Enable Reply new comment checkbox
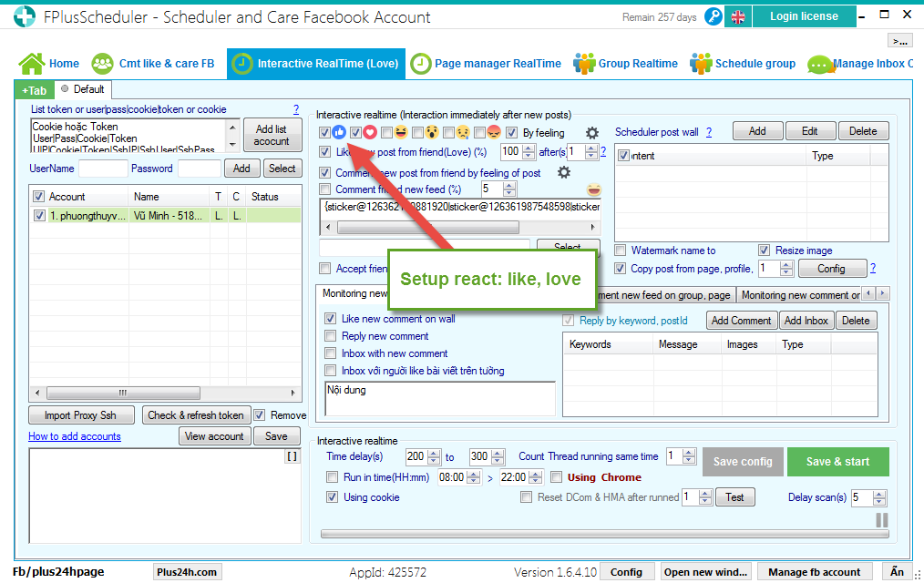 tap(331, 335)
